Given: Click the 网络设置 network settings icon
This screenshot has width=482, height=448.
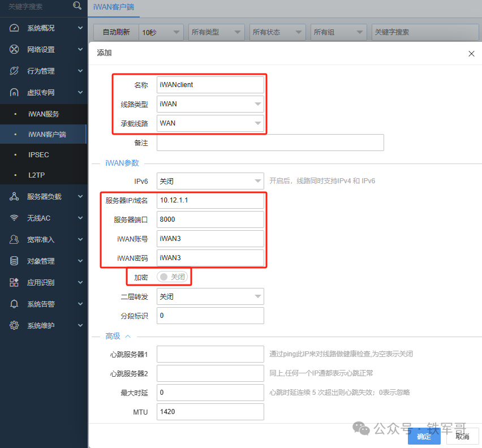Looking at the screenshot, I should 14,49.
